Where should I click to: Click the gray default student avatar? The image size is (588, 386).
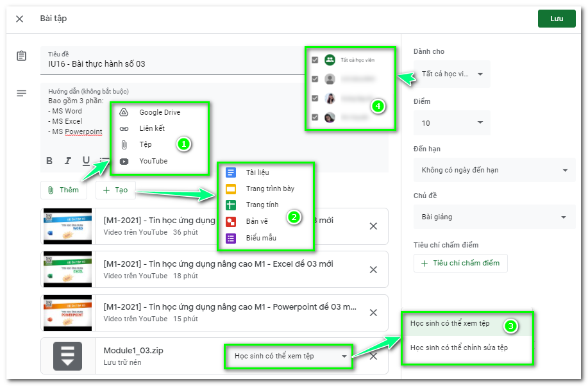330,79
